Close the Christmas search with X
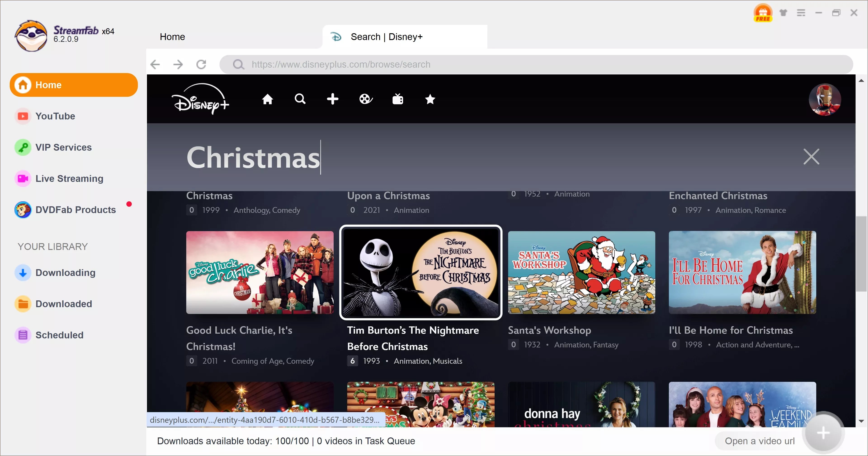Image resolution: width=868 pixels, height=456 pixels. pyautogui.click(x=811, y=157)
